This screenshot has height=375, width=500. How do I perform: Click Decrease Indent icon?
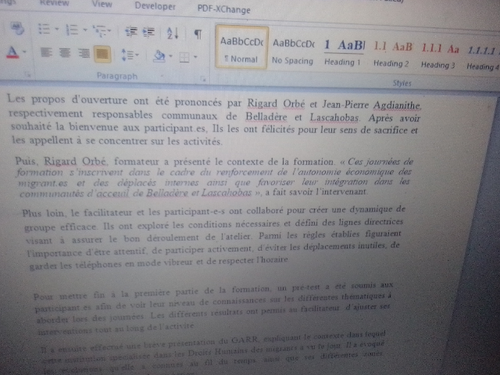tap(131, 32)
